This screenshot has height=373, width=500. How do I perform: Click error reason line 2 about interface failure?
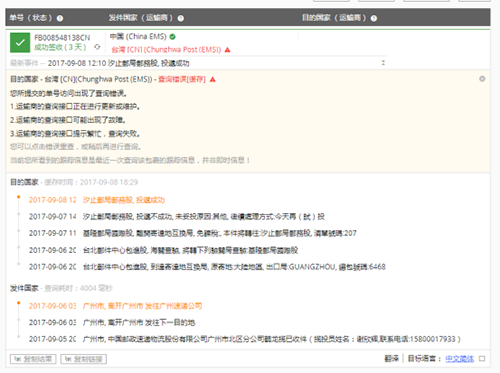68,120
